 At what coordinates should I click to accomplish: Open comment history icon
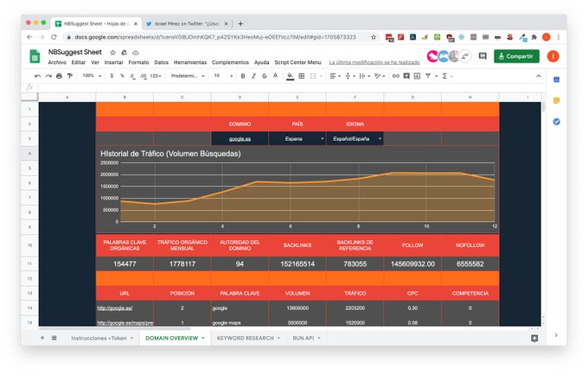pos(483,56)
